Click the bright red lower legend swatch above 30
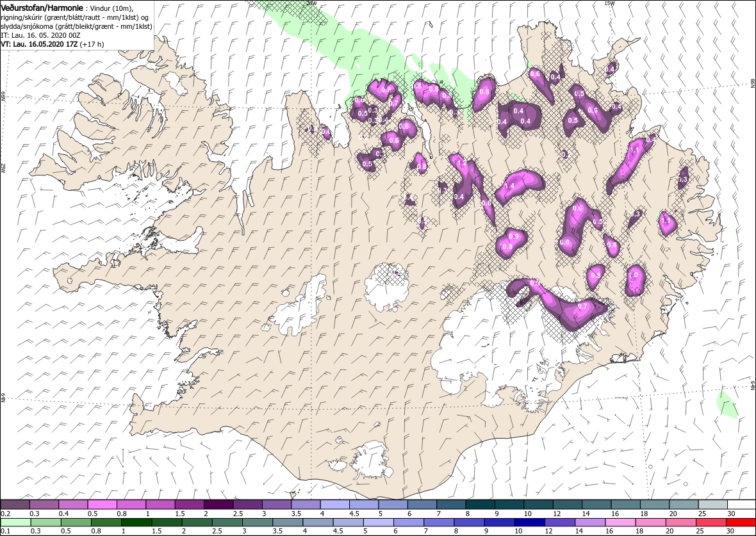 (x=741, y=523)
